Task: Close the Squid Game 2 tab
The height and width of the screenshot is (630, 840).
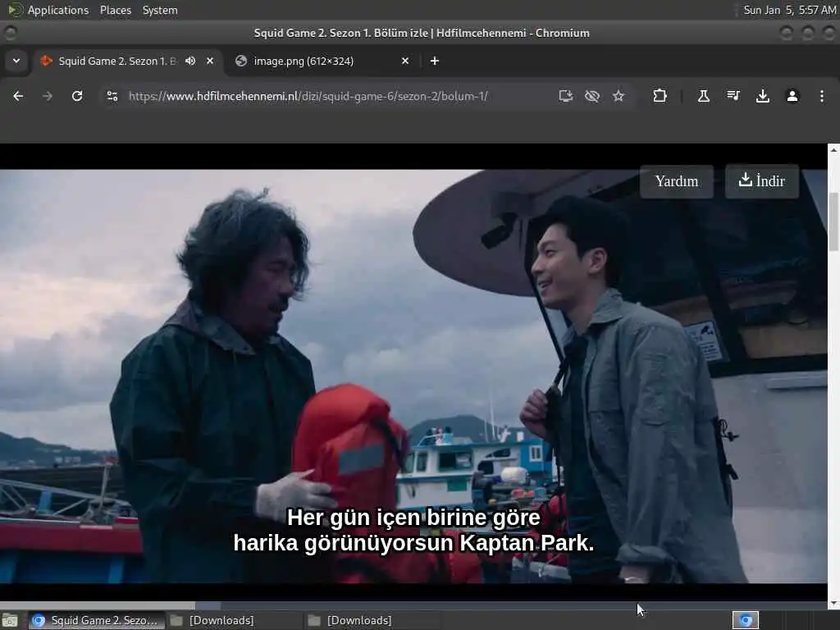Action: click(210, 61)
